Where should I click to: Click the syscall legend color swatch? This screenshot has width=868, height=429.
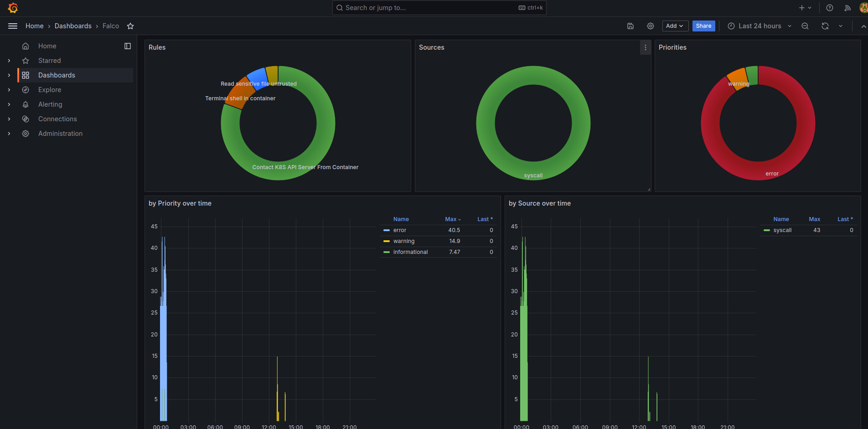point(767,230)
